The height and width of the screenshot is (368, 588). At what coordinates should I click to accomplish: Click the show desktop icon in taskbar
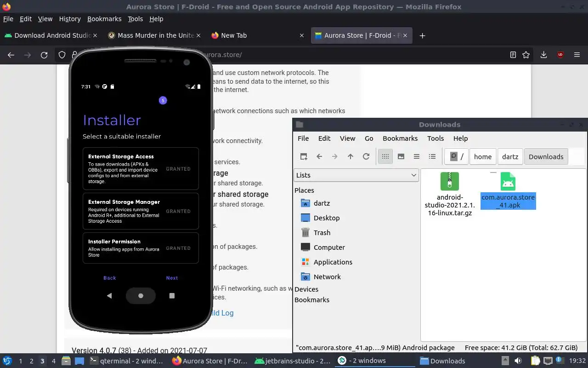coord(79,361)
